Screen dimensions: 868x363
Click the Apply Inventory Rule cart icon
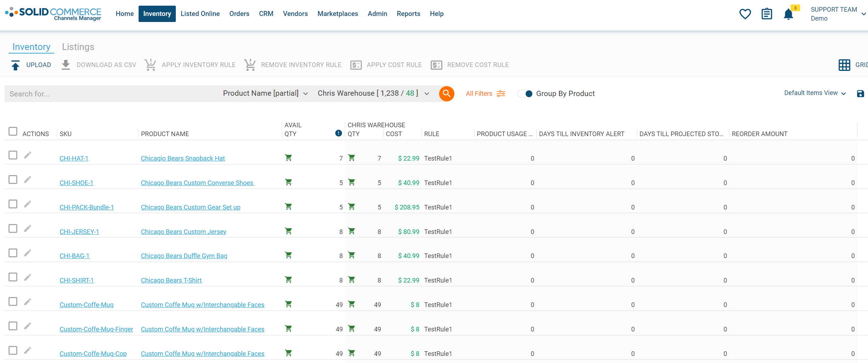[x=150, y=65]
